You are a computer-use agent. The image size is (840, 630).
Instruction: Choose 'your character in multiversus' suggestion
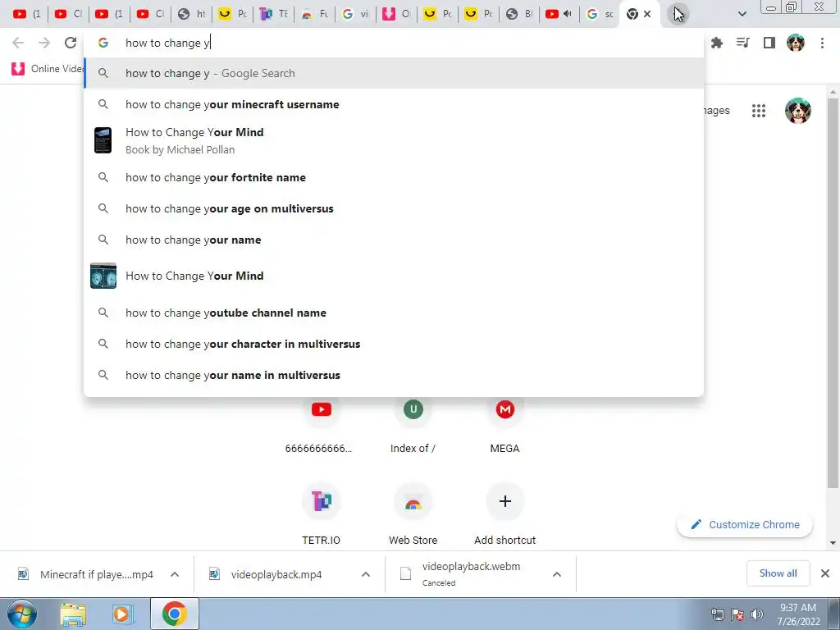point(394,344)
